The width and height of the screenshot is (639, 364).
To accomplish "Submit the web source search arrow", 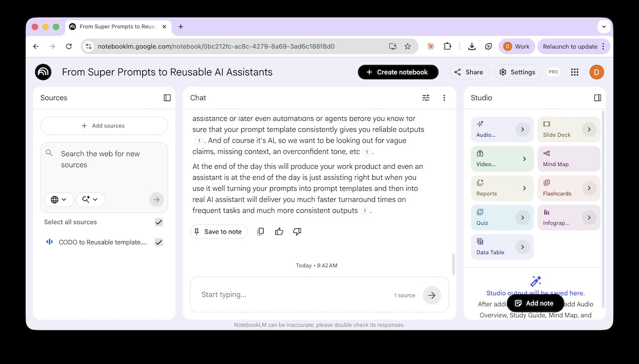I will point(157,200).
